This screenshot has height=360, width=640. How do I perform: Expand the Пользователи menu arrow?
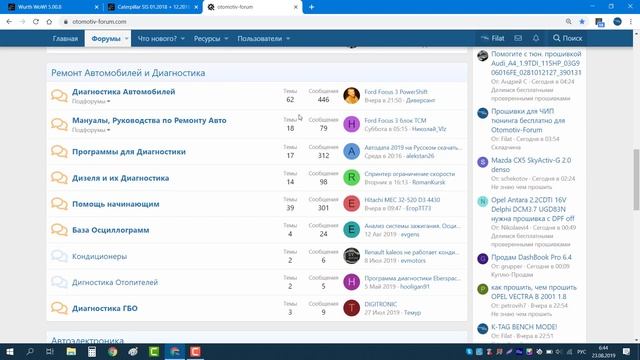(x=288, y=38)
